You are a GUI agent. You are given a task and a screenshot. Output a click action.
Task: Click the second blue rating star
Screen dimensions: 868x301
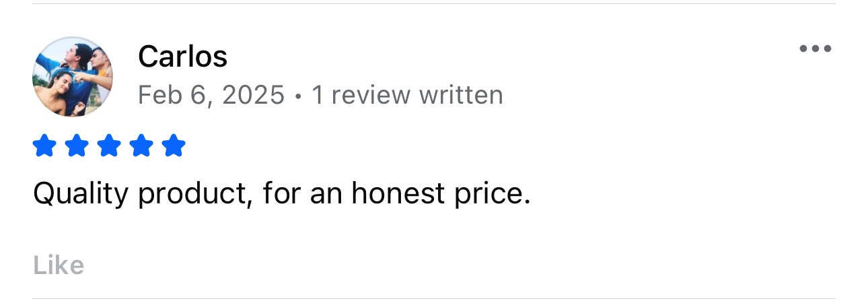tap(76, 145)
